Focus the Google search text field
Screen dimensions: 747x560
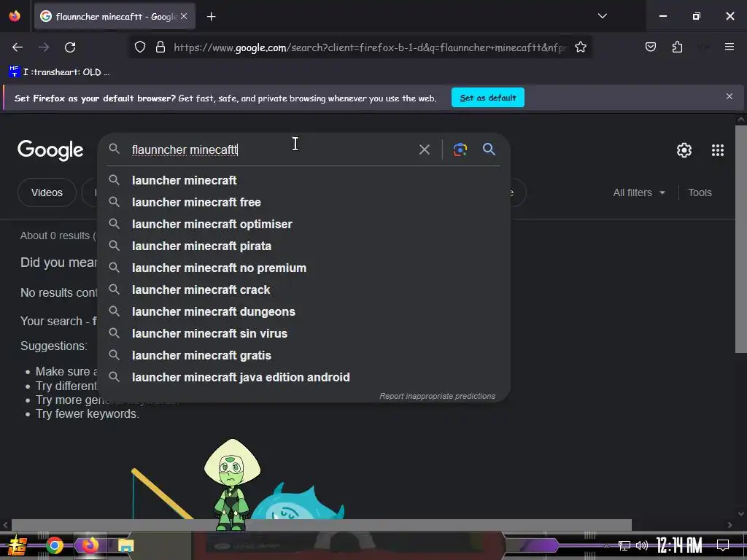(271, 149)
